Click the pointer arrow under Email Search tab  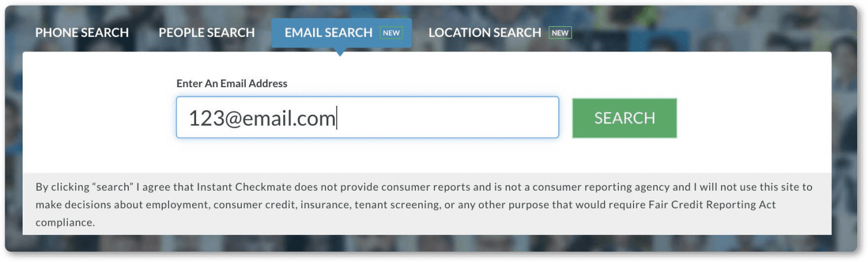click(340, 52)
